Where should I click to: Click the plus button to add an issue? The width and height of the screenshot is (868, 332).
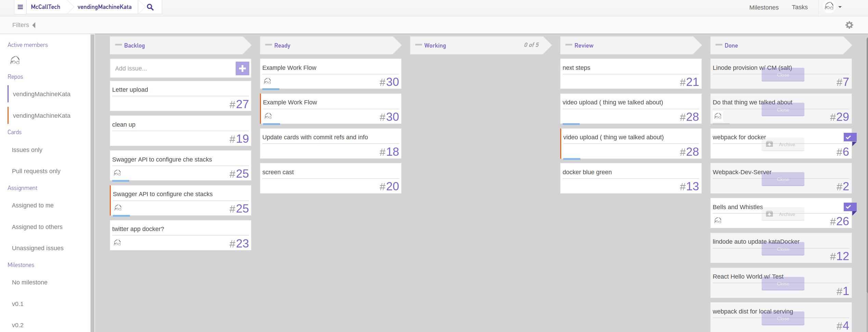tap(242, 68)
